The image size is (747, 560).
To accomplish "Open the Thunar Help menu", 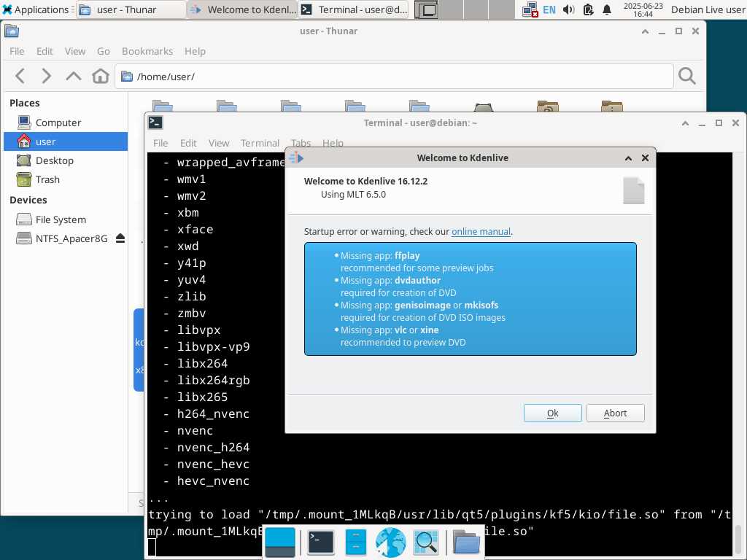I will (x=195, y=51).
